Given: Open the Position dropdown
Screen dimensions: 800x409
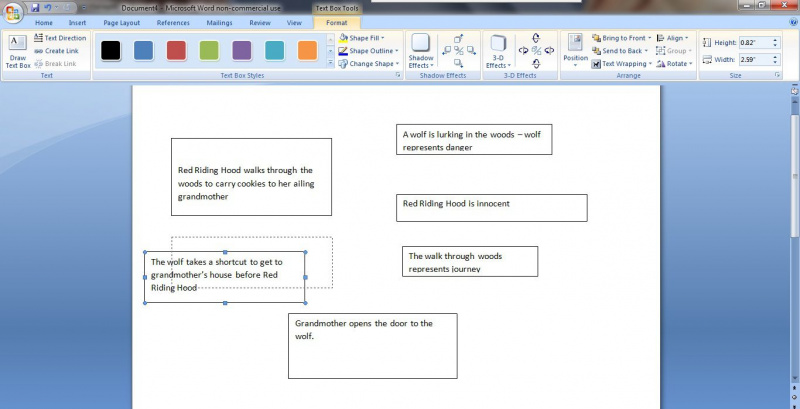Looking at the screenshot, I should [x=576, y=52].
